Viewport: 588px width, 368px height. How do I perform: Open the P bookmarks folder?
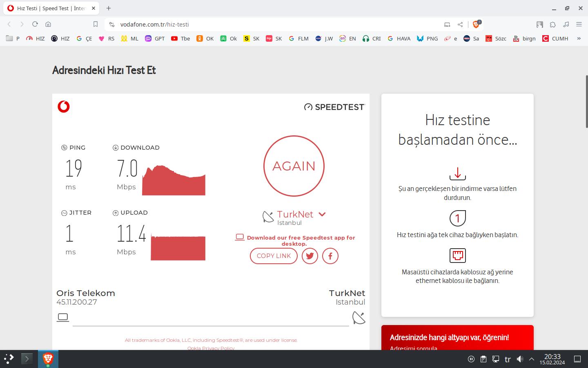point(13,38)
